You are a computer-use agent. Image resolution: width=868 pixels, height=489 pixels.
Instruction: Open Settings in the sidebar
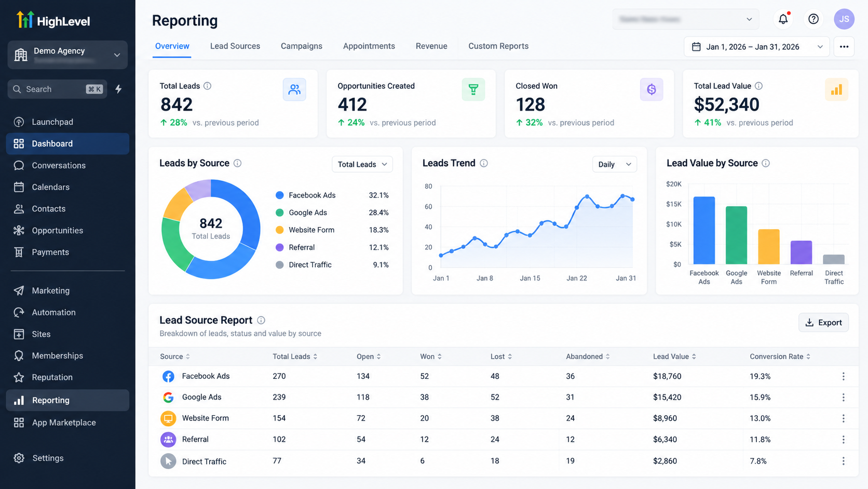[x=67, y=458]
